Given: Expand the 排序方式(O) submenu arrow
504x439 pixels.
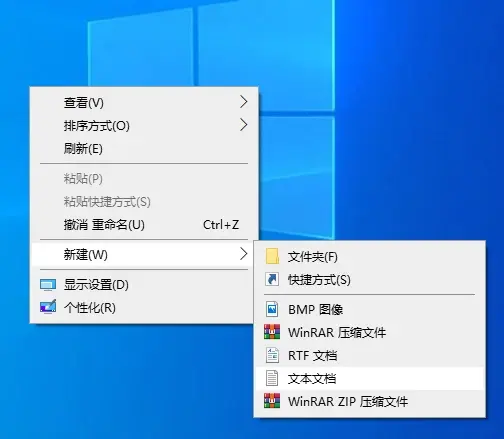Looking at the screenshot, I should click(244, 125).
